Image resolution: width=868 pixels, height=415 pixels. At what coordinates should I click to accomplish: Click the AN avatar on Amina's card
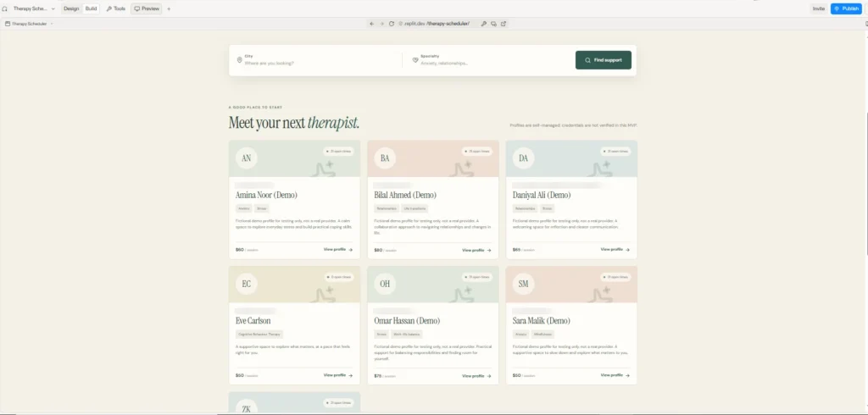point(247,158)
